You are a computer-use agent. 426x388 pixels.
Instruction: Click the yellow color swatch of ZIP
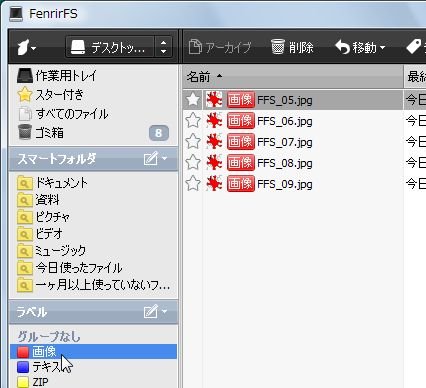click(23, 383)
